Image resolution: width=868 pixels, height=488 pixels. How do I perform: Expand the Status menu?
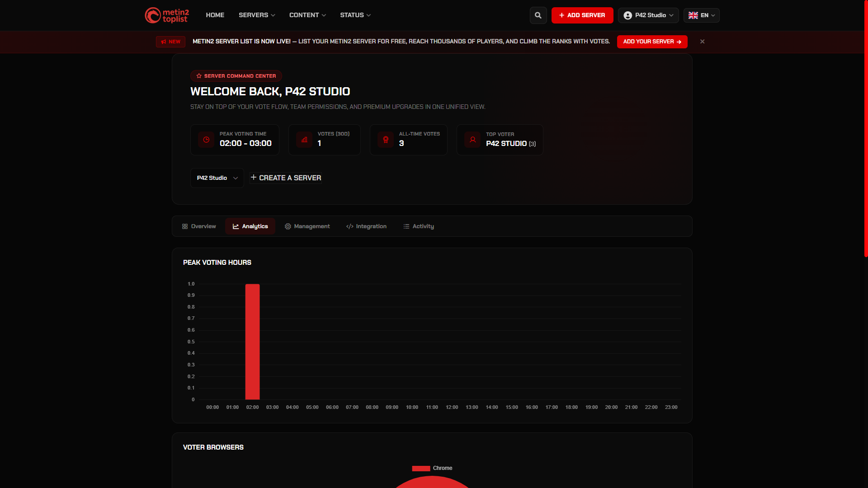[355, 15]
